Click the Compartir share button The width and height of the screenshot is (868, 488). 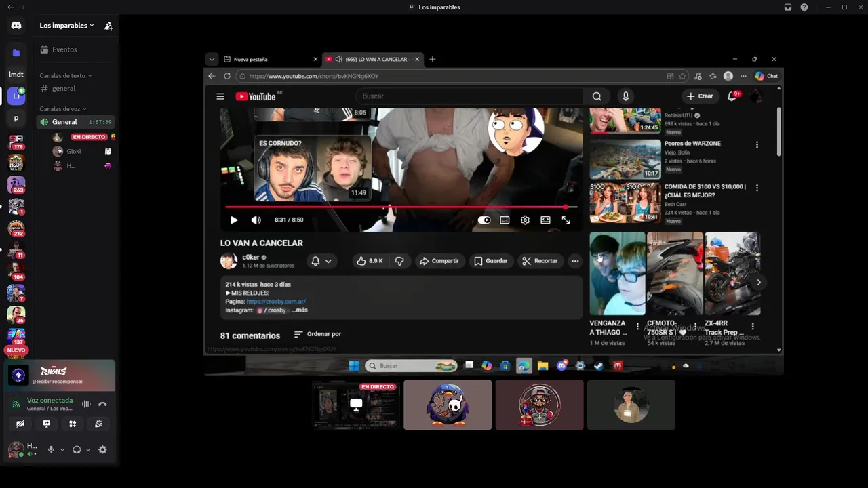tap(439, 261)
